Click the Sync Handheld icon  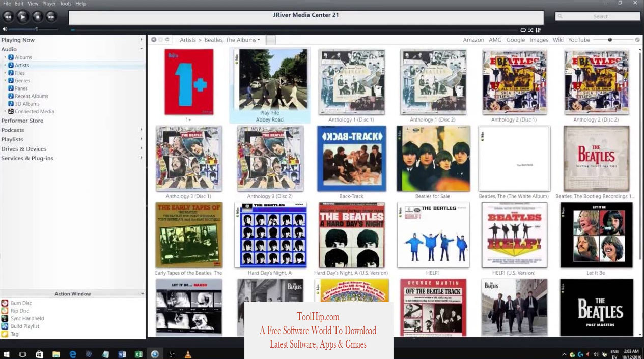click(5, 318)
